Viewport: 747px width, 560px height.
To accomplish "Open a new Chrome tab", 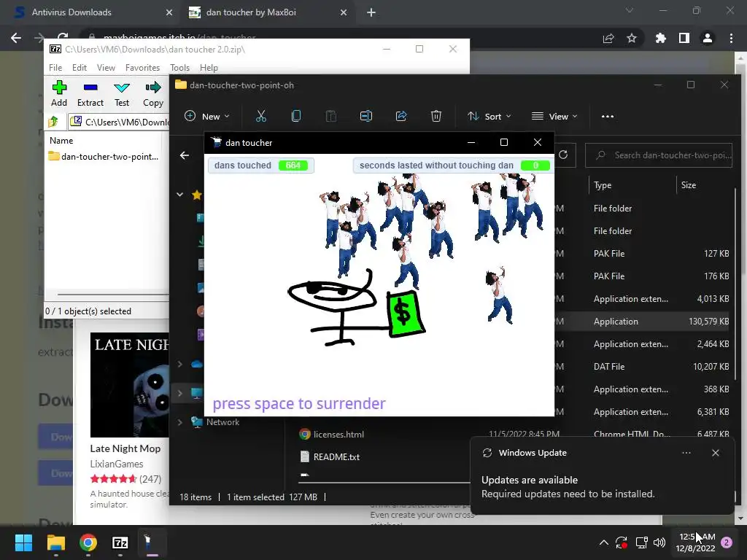I will [371, 12].
